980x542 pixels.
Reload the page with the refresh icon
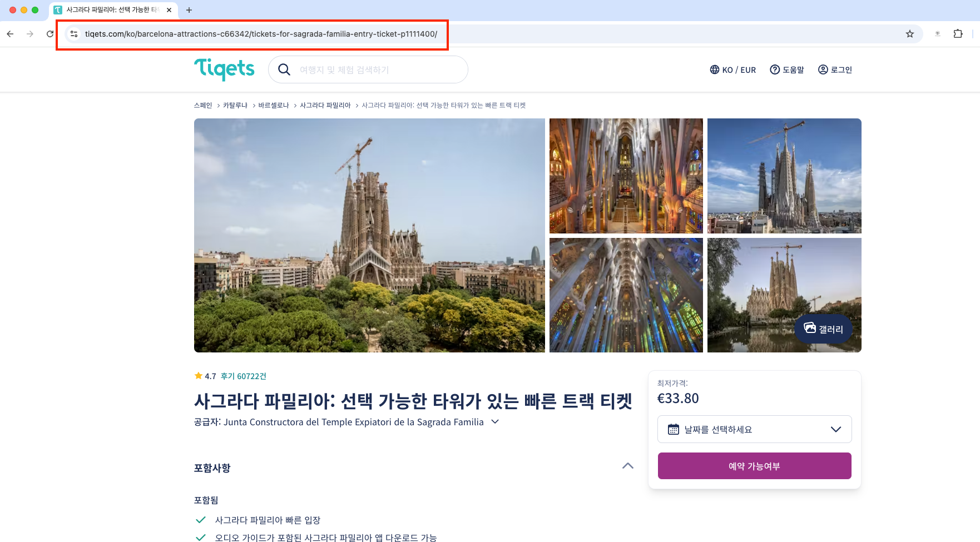coord(50,34)
